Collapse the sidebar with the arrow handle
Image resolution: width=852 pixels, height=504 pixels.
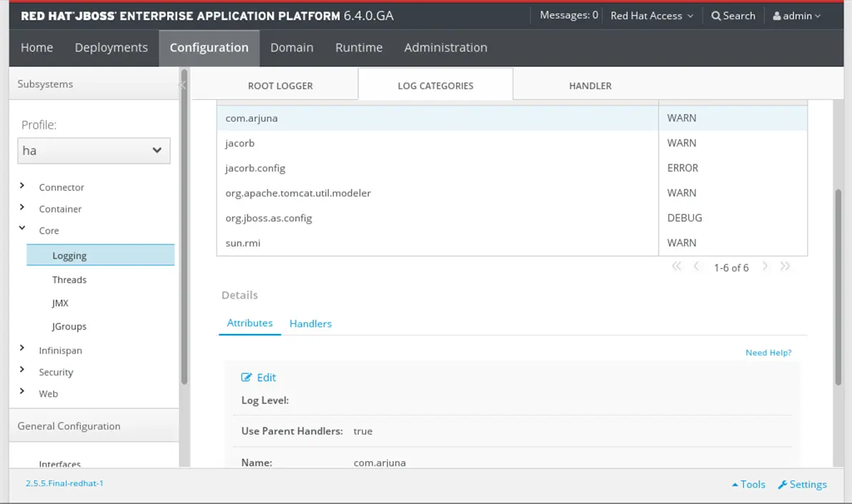click(x=182, y=85)
